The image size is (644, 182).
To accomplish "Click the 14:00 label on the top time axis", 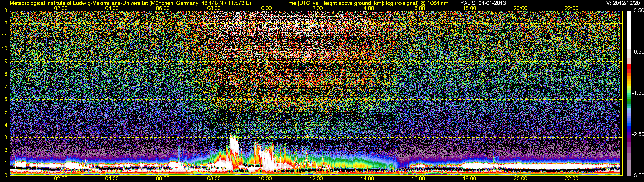I will (x=367, y=8).
